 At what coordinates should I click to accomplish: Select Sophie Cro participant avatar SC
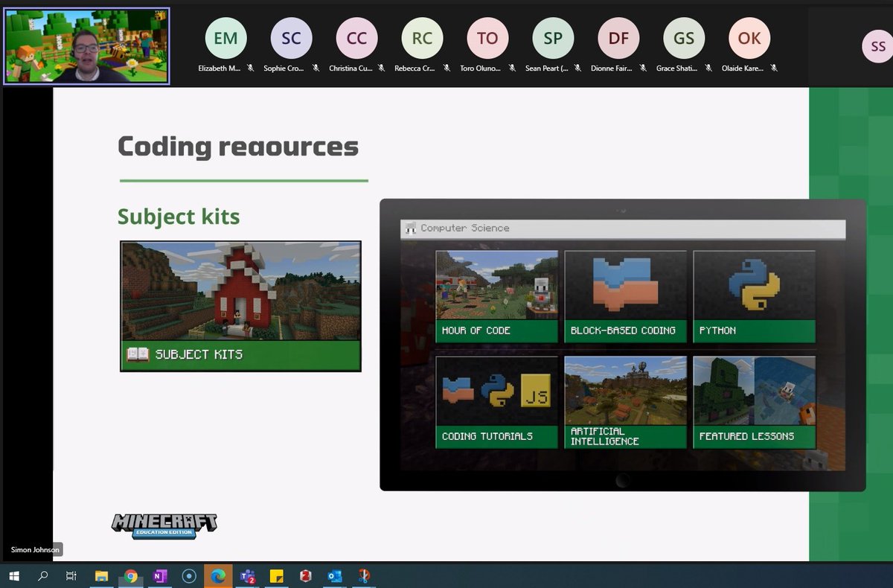[x=291, y=38]
